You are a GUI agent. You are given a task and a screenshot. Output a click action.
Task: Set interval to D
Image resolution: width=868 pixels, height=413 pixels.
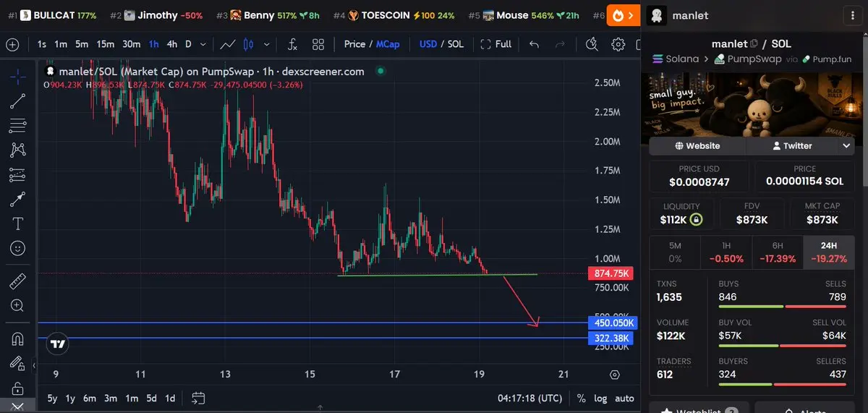[189, 44]
